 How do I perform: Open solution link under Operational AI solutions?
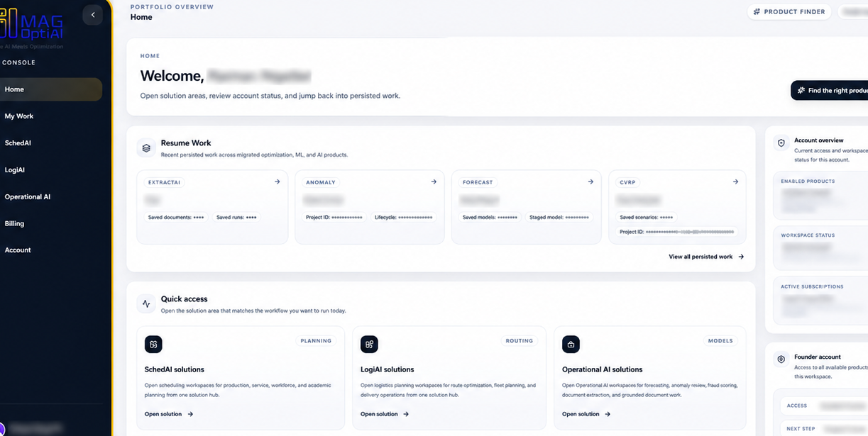pos(586,414)
